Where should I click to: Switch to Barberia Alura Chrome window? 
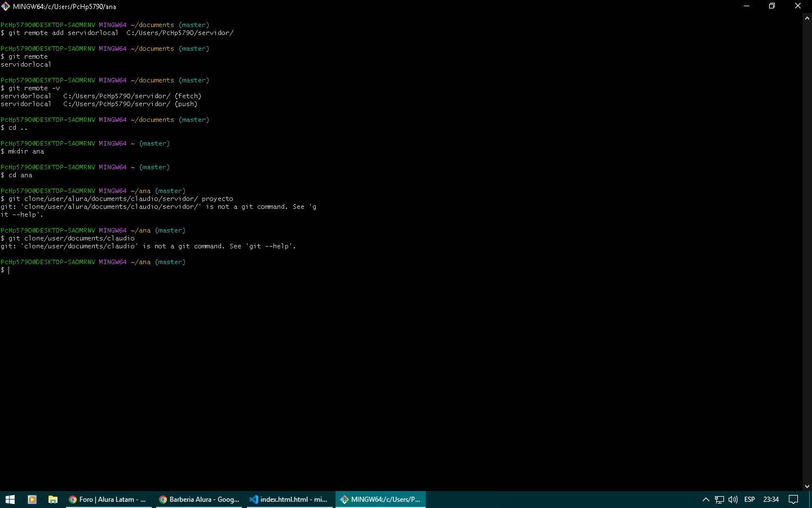[x=199, y=500]
